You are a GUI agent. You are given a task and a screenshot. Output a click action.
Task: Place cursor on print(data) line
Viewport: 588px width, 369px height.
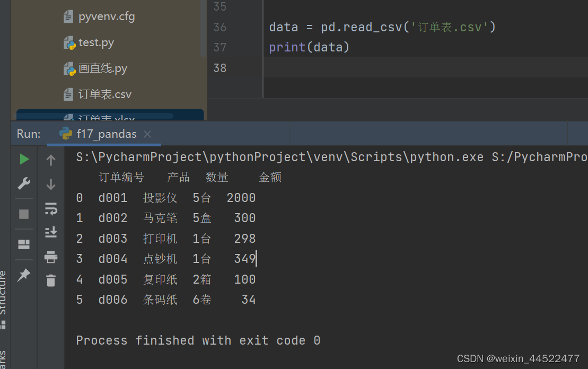(309, 47)
